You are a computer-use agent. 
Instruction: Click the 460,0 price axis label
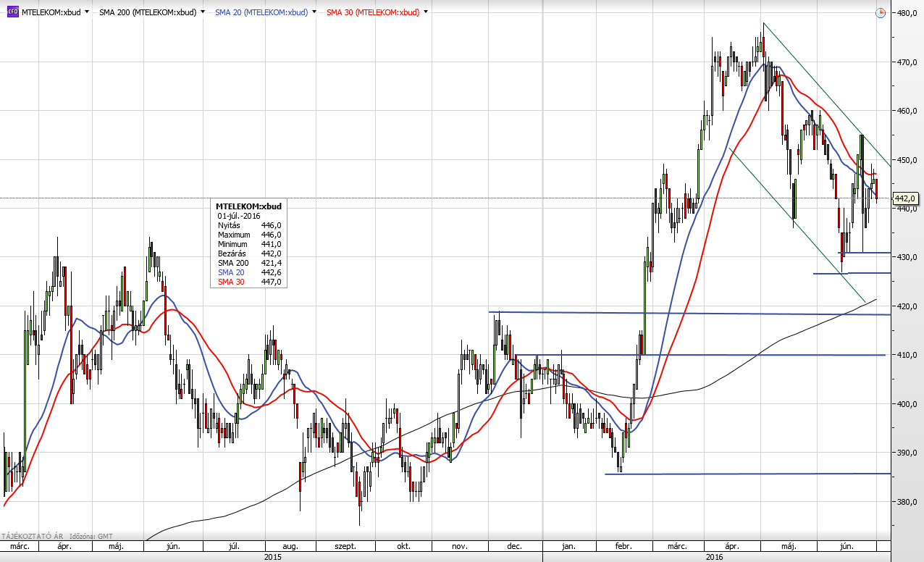tap(908, 111)
